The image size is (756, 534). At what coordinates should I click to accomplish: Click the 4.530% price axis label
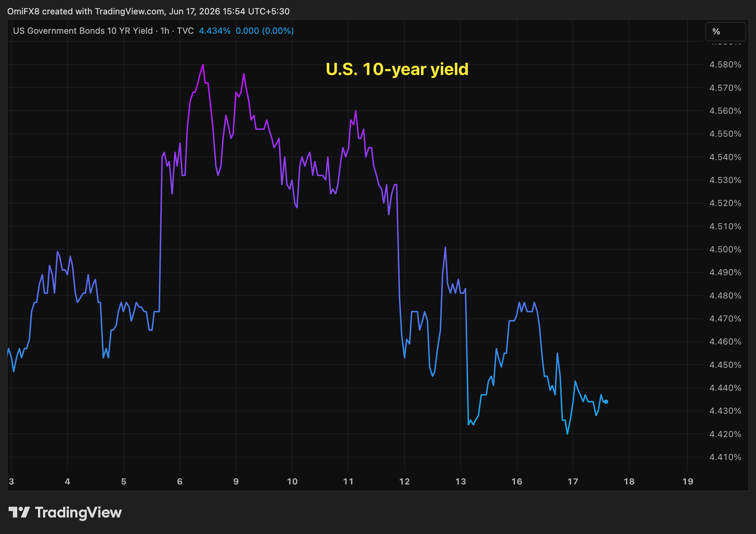(x=725, y=180)
